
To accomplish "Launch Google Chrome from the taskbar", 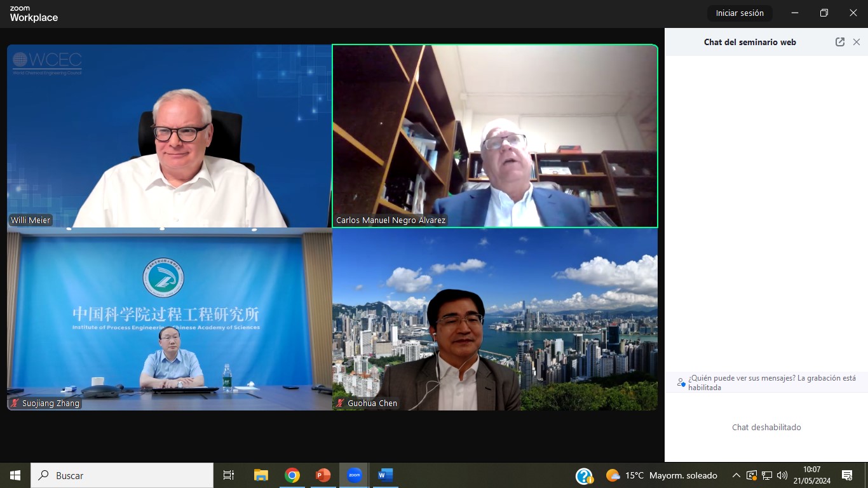I will 292,475.
